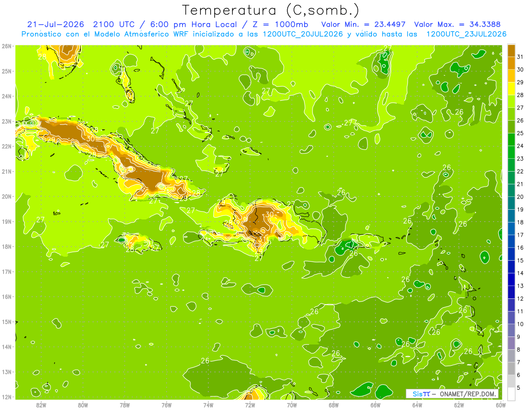Pick the blue legend band between 15 and 16

point(511,254)
